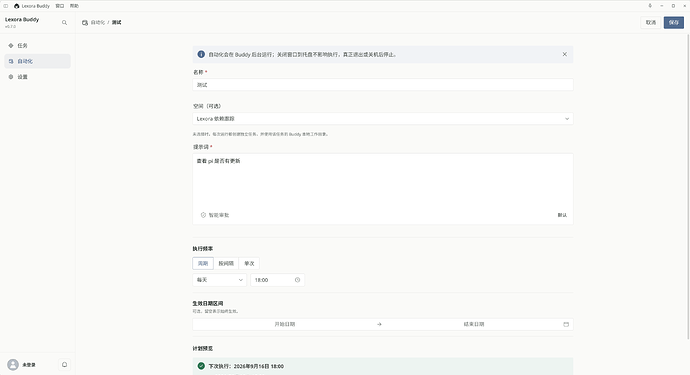Click the chevron arrow of 空间 dropdown

pyautogui.click(x=567, y=119)
